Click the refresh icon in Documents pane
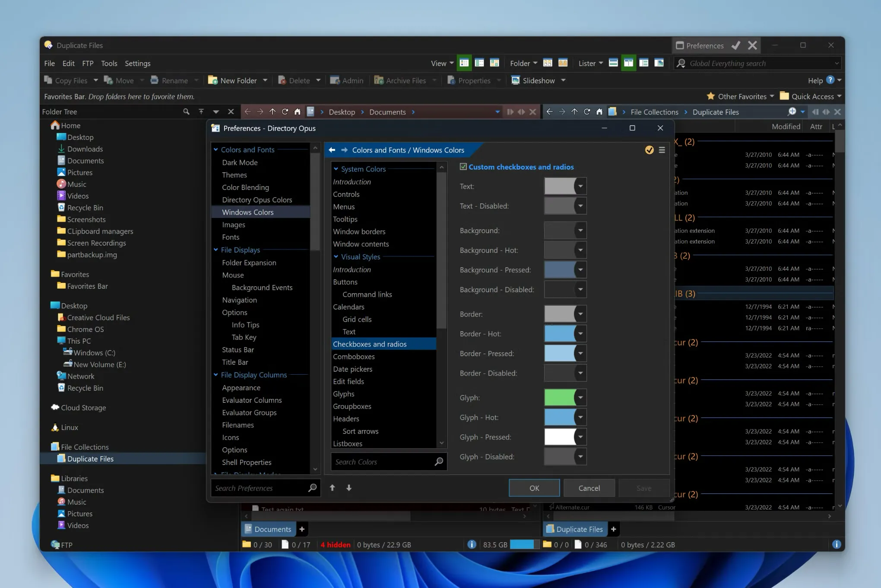881x588 pixels. coord(285,112)
